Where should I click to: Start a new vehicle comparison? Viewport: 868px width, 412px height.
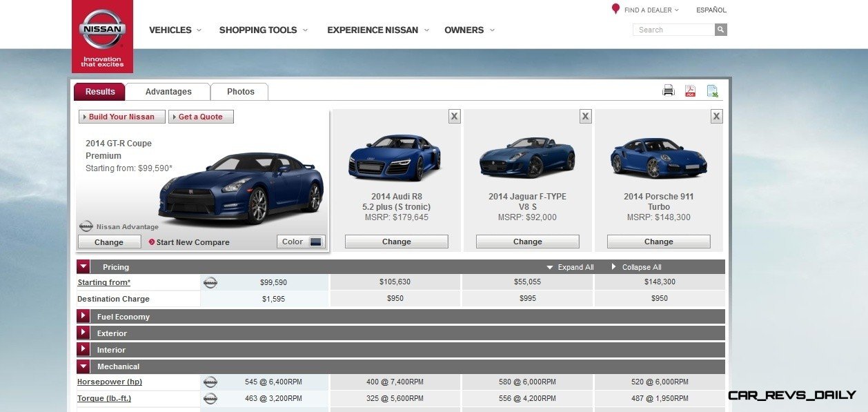point(189,242)
